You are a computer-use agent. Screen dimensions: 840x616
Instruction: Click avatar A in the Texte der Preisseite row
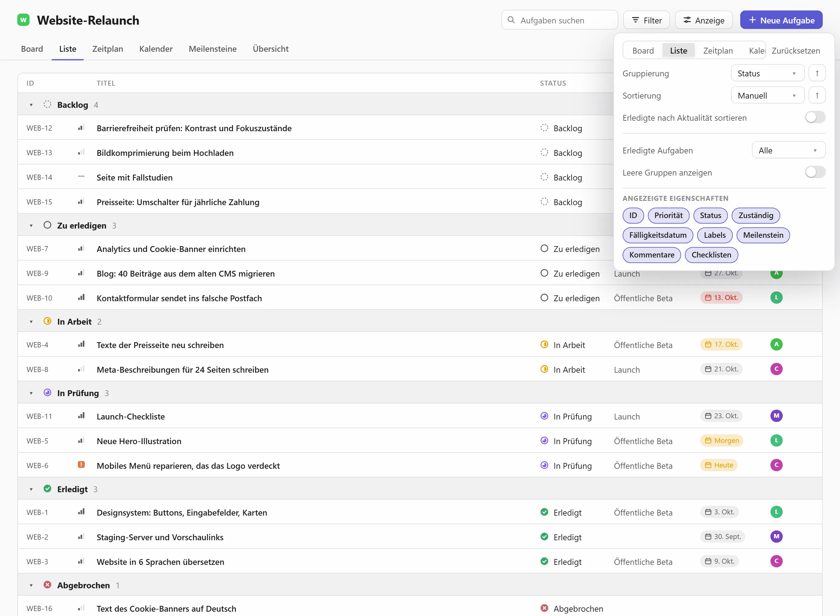coord(776,345)
